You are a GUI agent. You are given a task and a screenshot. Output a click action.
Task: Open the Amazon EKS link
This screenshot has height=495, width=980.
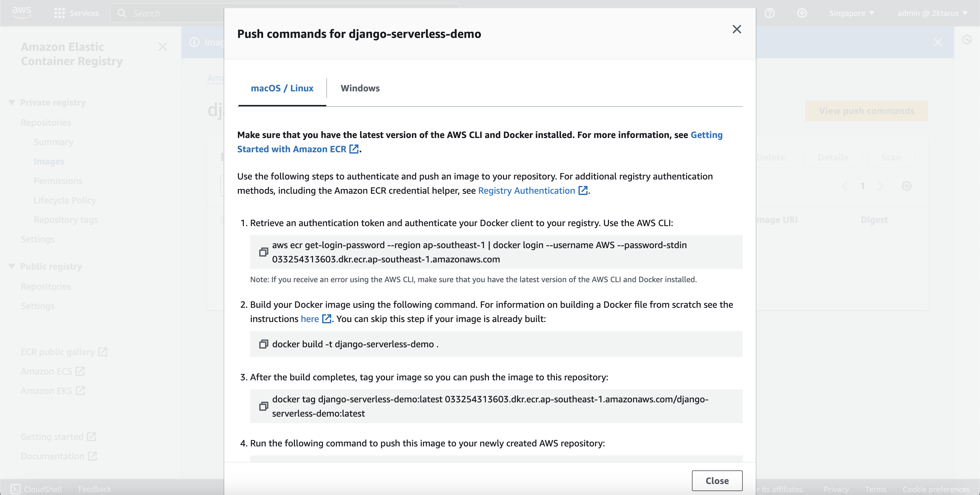coord(52,390)
